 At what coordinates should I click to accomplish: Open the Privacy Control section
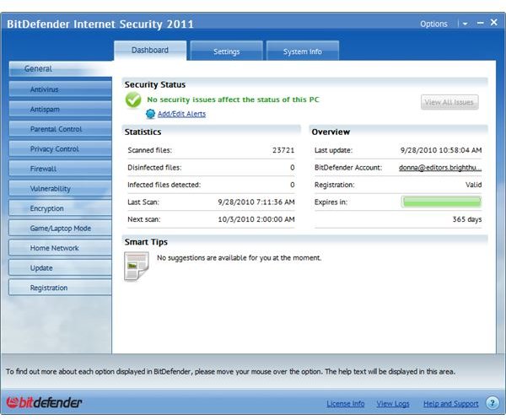tap(61, 148)
